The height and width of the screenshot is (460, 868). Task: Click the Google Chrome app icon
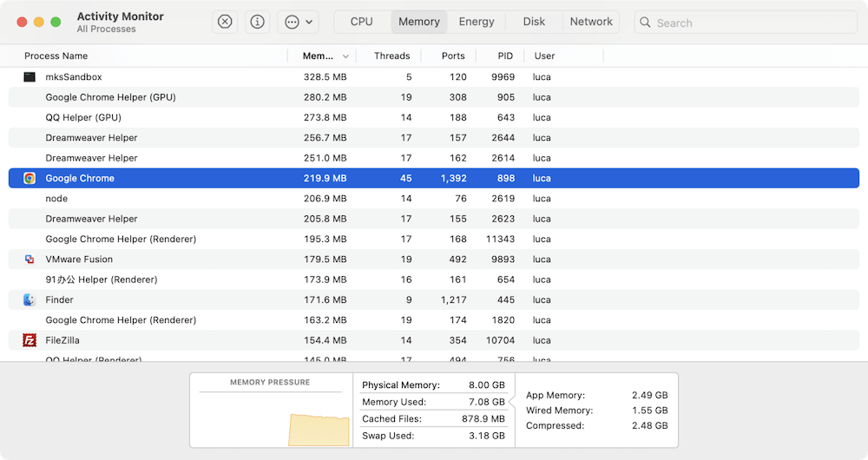coord(30,178)
